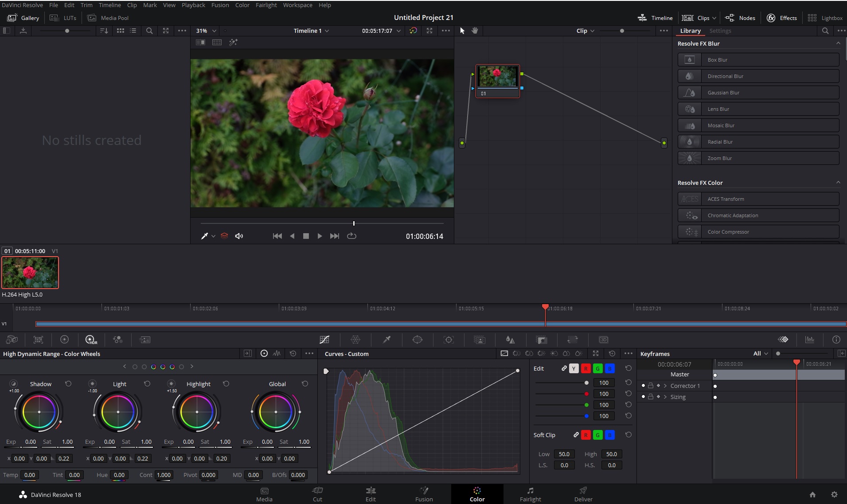
Task: Expand the Corrector 1 keyframe track
Action: pyautogui.click(x=665, y=386)
